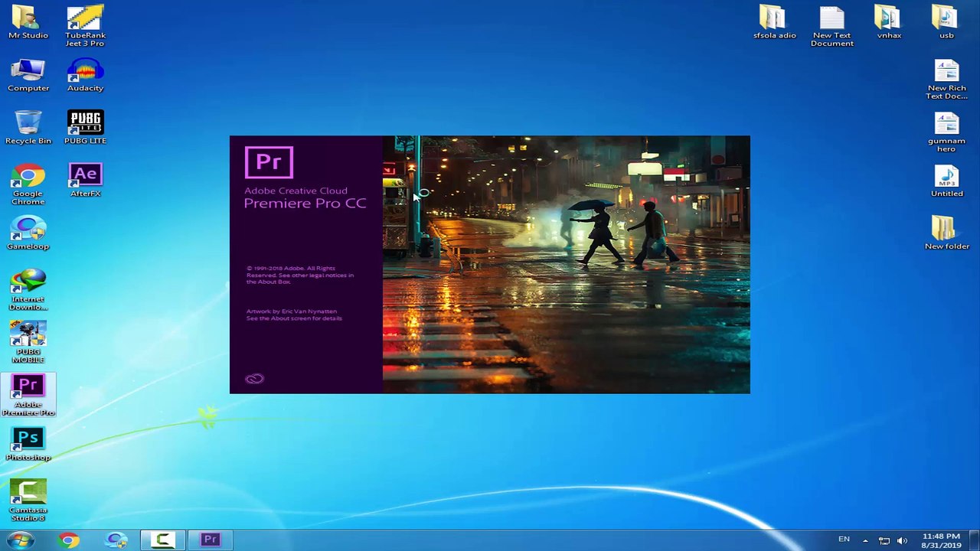Launch TubeRank Jeet 3 Pro shortcut

[x=85, y=26]
